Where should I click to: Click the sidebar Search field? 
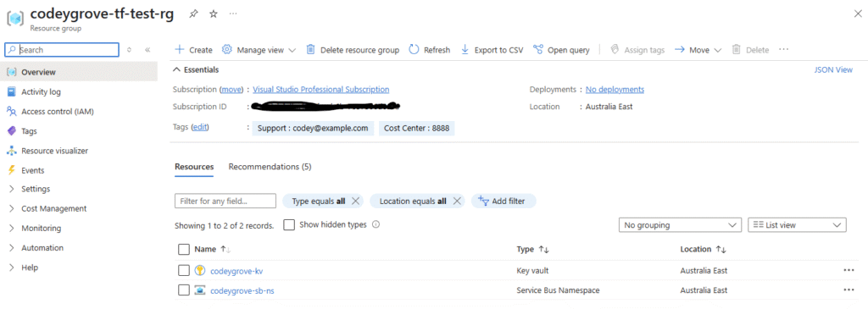tap(61, 50)
